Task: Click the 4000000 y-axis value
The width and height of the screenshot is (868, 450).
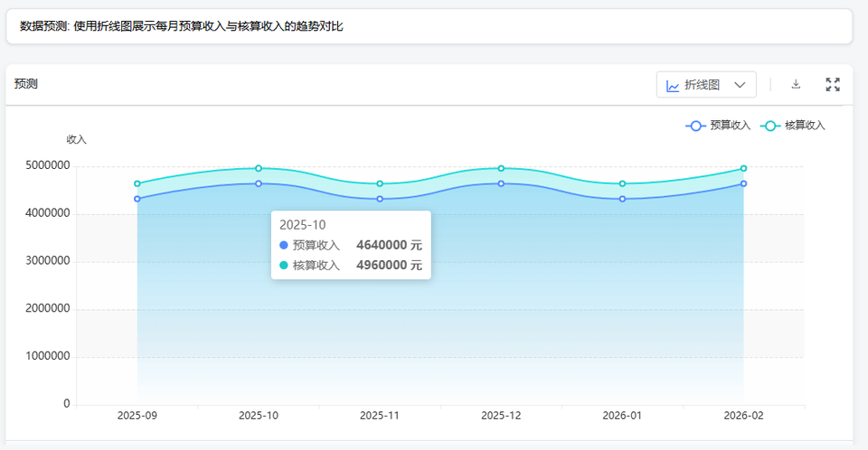Action: pos(48,213)
